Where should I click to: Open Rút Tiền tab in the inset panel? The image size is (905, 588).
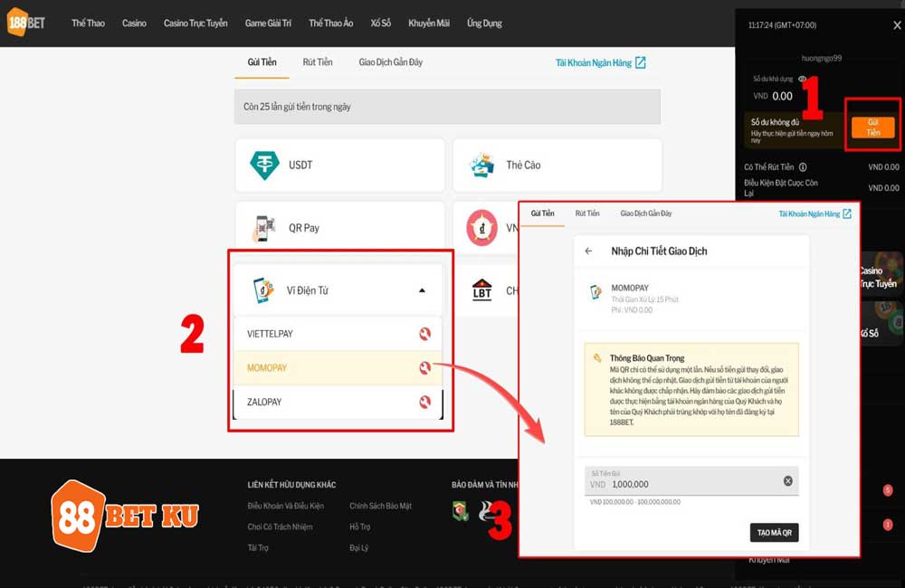[x=587, y=213]
